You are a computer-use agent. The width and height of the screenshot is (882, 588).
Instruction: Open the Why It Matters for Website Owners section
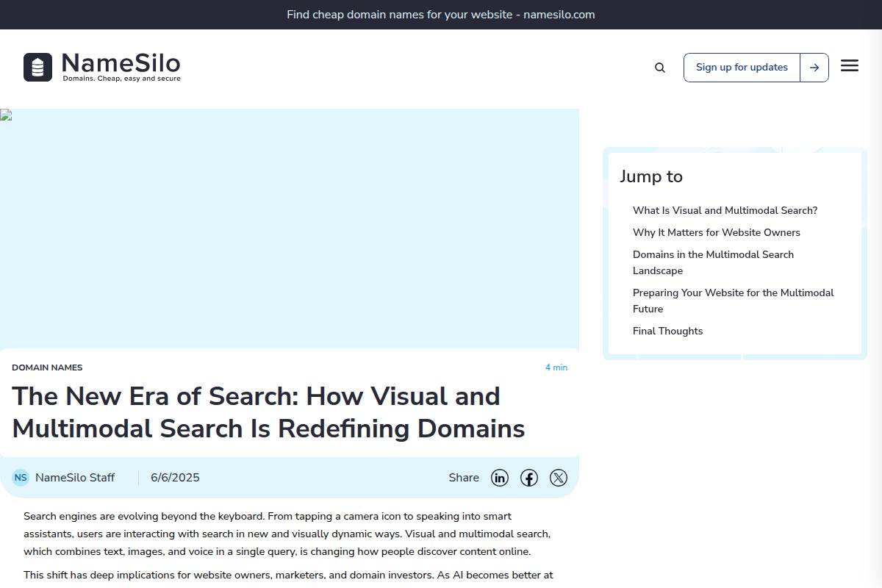(x=717, y=232)
